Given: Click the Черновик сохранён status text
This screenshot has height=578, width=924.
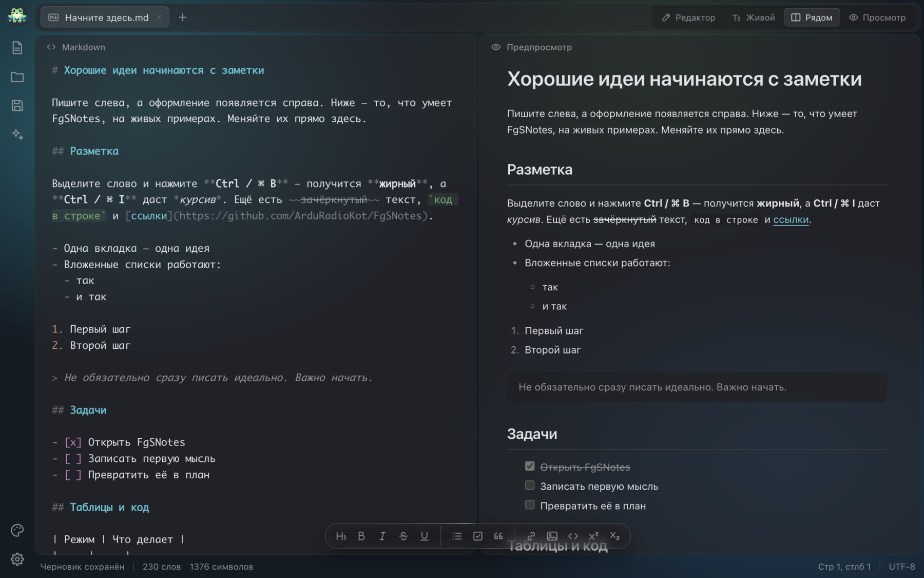Looking at the screenshot, I should pyautogui.click(x=82, y=567).
